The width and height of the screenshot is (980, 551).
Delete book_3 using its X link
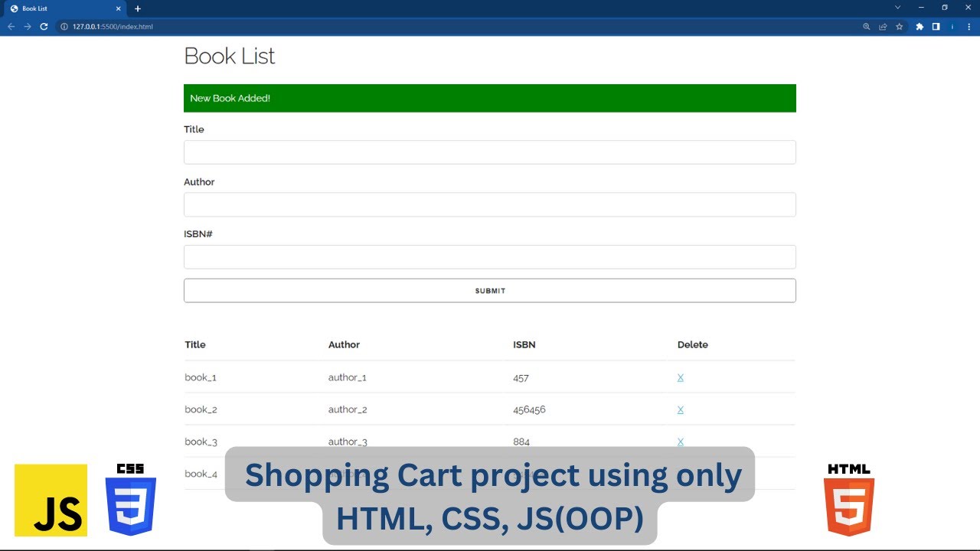[681, 442]
